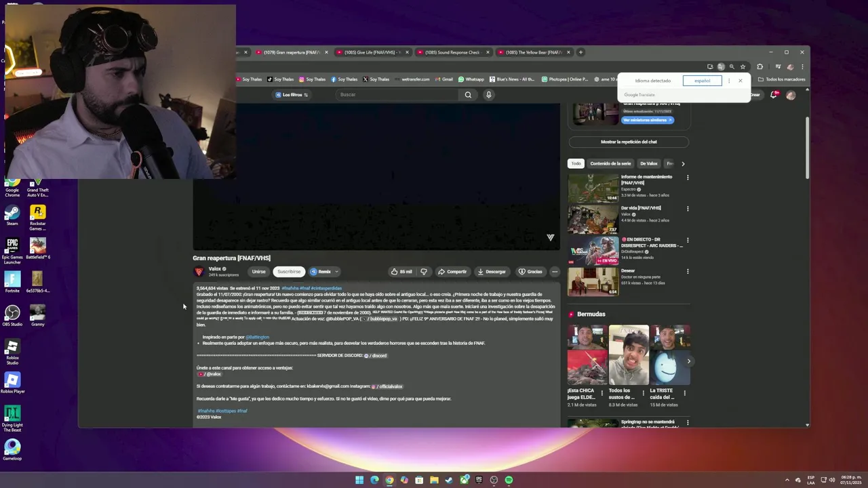The width and height of the screenshot is (868, 488).
Task: Show next Bermudas shorts with the arrow
Action: point(688,361)
